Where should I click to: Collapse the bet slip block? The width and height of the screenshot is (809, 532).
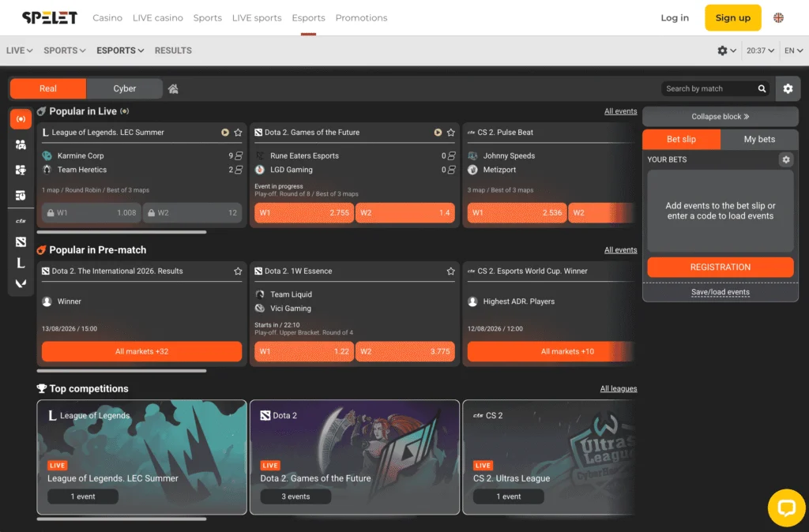pos(721,117)
